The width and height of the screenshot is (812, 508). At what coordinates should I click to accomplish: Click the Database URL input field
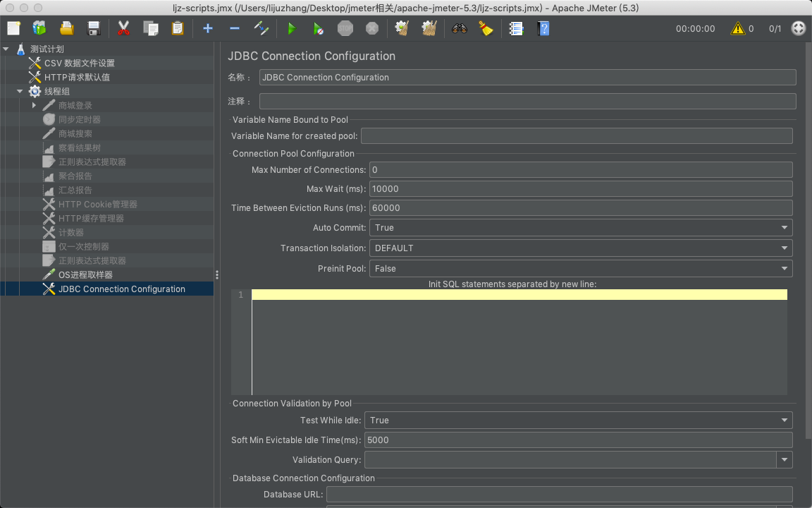point(559,495)
